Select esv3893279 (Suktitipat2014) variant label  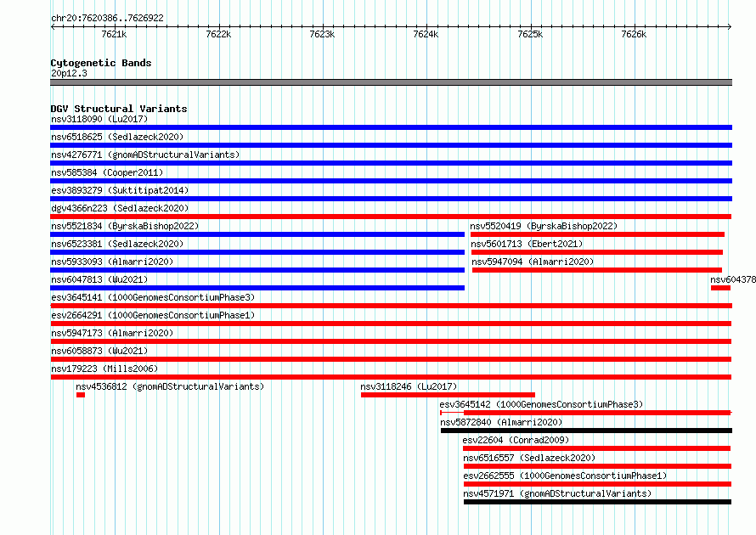click(x=120, y=190)
